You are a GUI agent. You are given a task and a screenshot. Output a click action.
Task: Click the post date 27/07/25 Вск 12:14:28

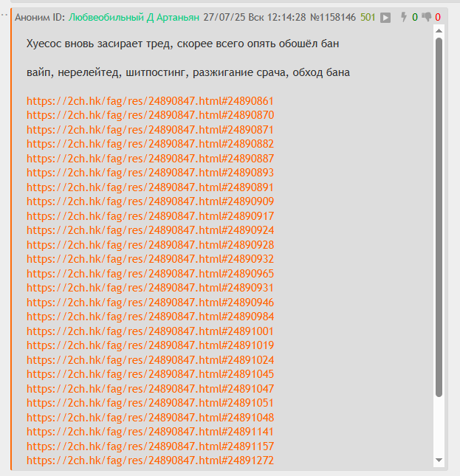point(255,17)
